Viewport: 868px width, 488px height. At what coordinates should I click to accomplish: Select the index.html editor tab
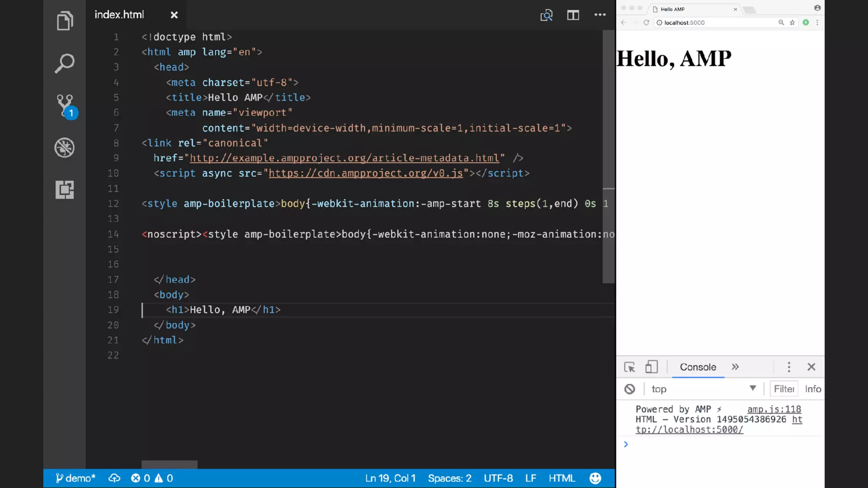(x=120, y=15)
